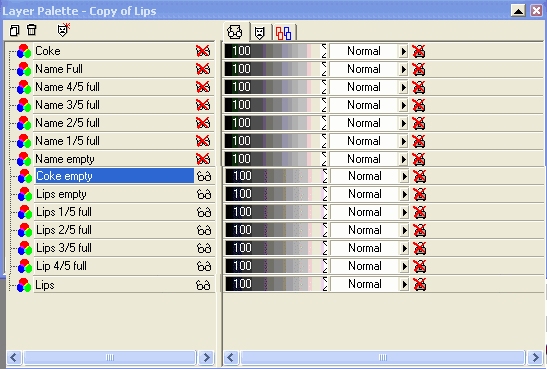Screen dimensions: 547x369
Task: Switch to the Mask tab
Action: 259,33
